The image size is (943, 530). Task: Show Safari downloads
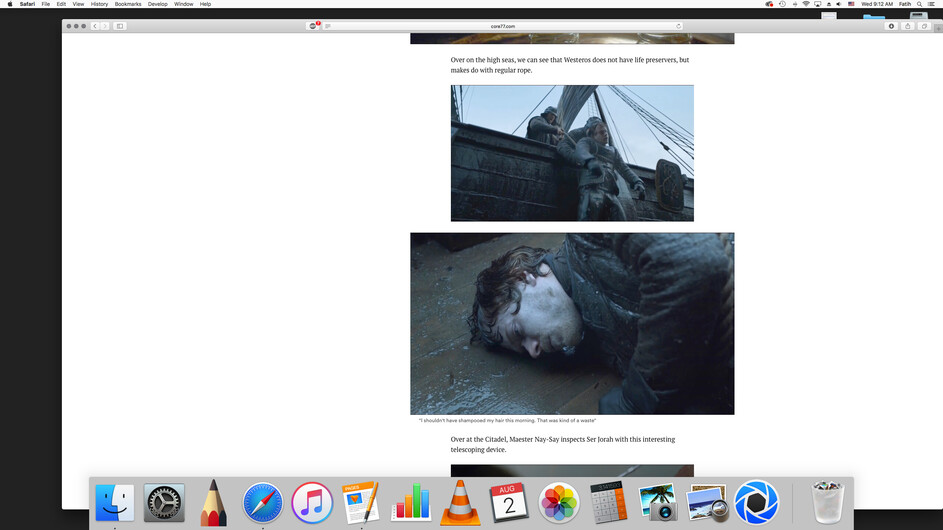tap(891, 26)
